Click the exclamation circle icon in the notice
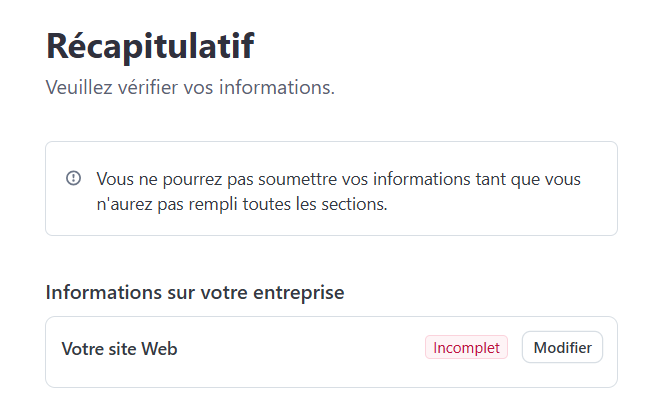The image size is (649, 410). [73, 178]
